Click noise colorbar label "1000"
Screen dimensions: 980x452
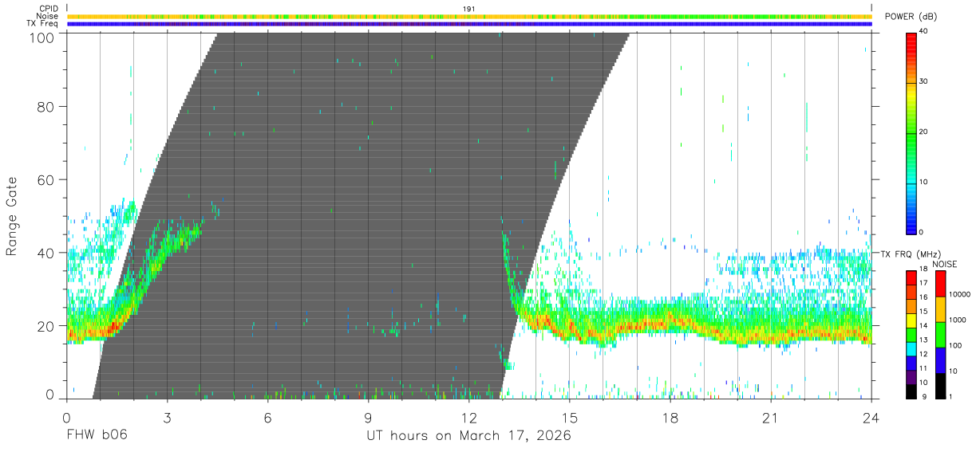click(956, 320)
